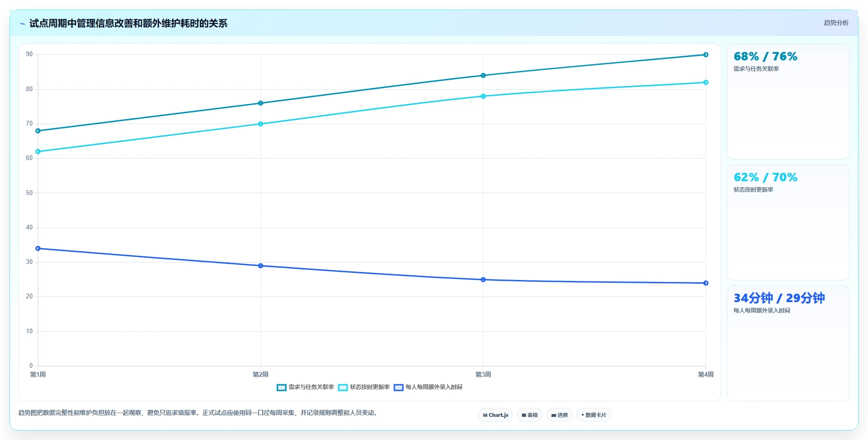Click the 表格 chip icon

(x=524, y=415)
